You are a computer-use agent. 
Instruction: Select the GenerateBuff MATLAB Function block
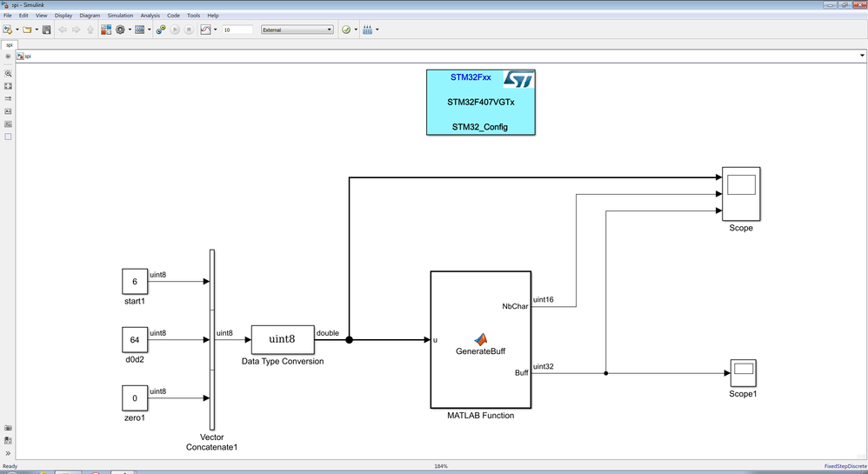point(480,339)
